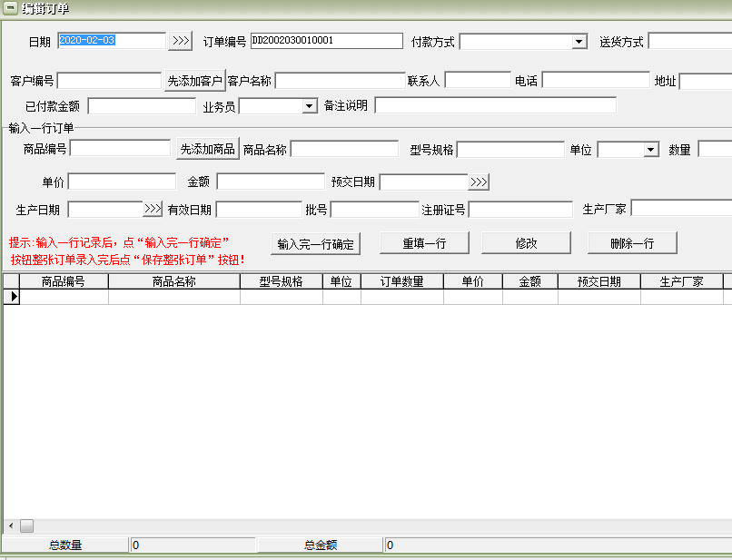Open the 日期 date picker arrow button
Image resolution: width=732 pixels, height=560 pixels.
[180, 41]
